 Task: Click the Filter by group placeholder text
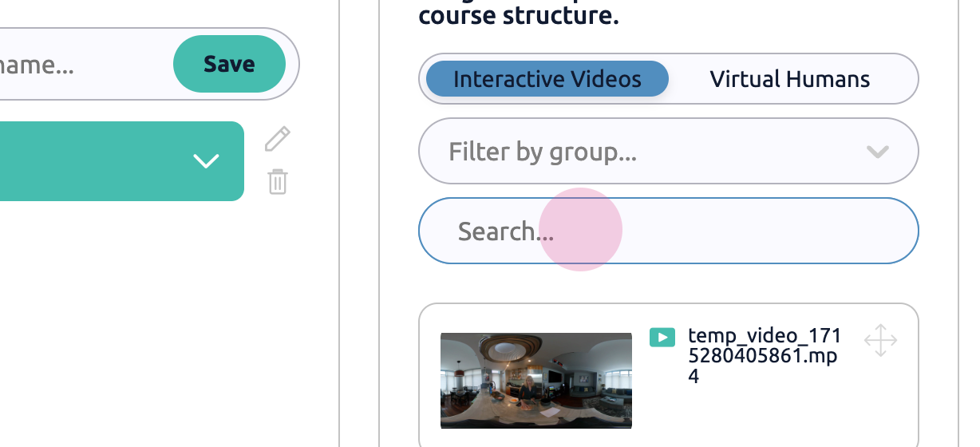pyautogui.click(x=543, y=151)
